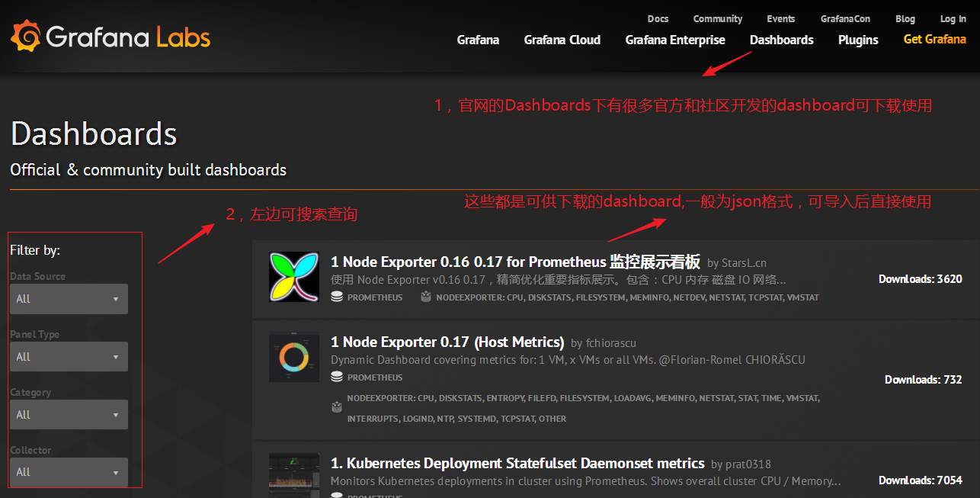Go to the Grafana menu item

(x=478, y=40)
